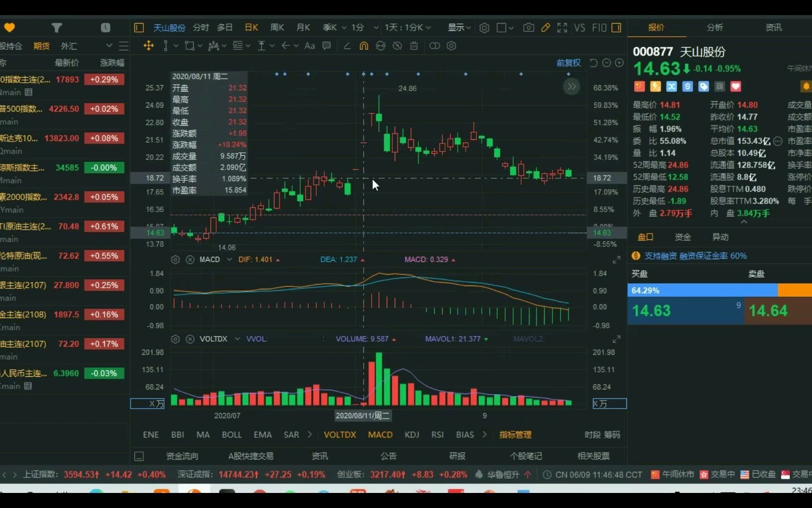
Task: Pick the angle line drawing tool
Action: pos(347,46)
